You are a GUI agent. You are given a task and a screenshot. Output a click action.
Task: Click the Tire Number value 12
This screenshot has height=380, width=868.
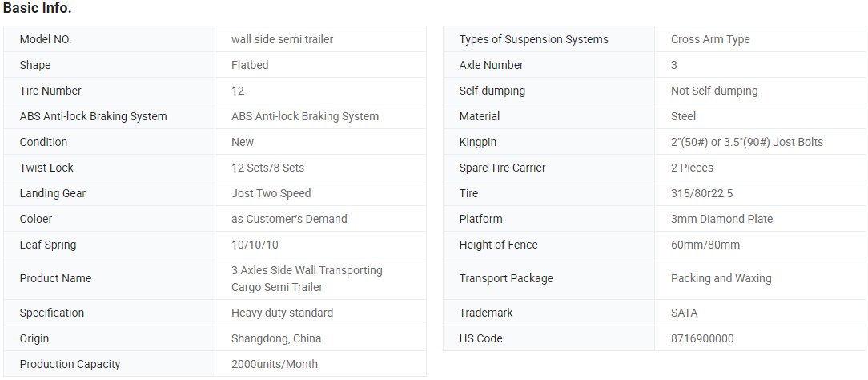[x=238, y=91]
